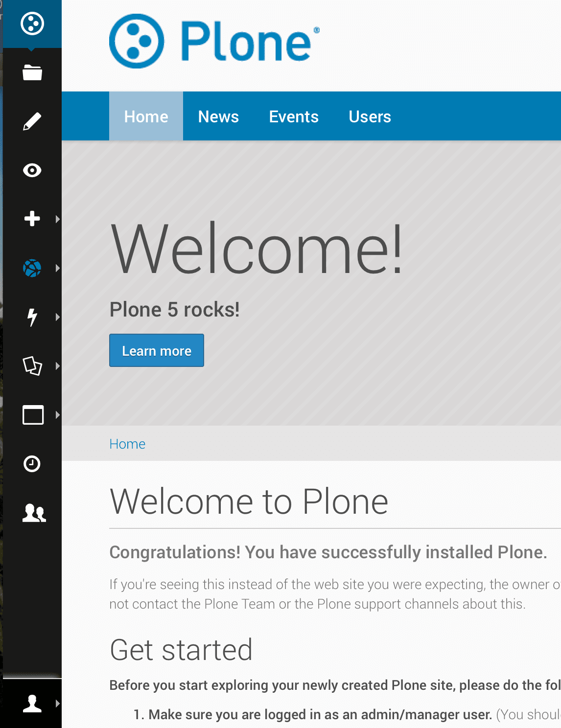Screen dimensions: 561x728
Task: Open the Manage portlets icon
Action: 32,415
